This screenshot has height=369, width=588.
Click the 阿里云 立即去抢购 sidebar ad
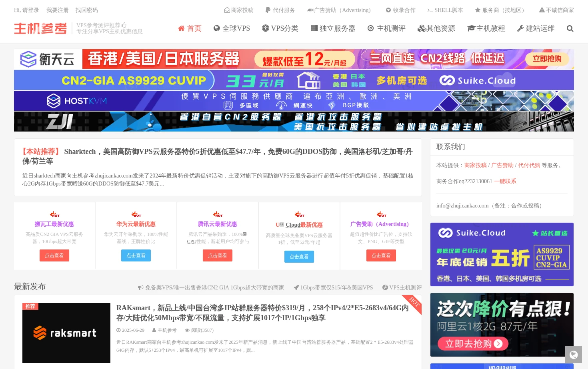pos(502,325)
